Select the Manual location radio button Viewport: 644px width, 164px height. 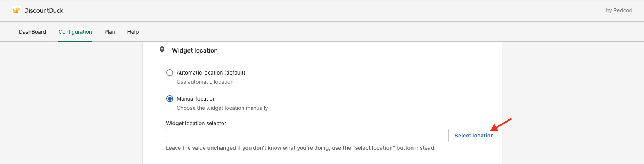pos(170,99)
